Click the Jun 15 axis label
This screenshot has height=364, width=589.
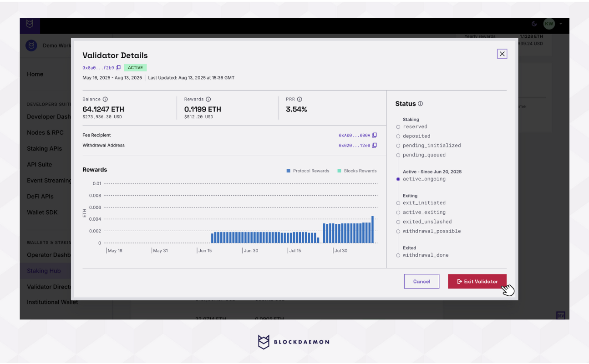coord(205,251)
